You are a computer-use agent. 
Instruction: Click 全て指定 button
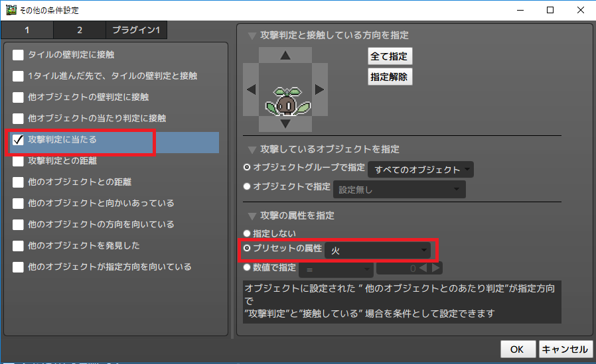pyautogui.click(x=390, y=56)
